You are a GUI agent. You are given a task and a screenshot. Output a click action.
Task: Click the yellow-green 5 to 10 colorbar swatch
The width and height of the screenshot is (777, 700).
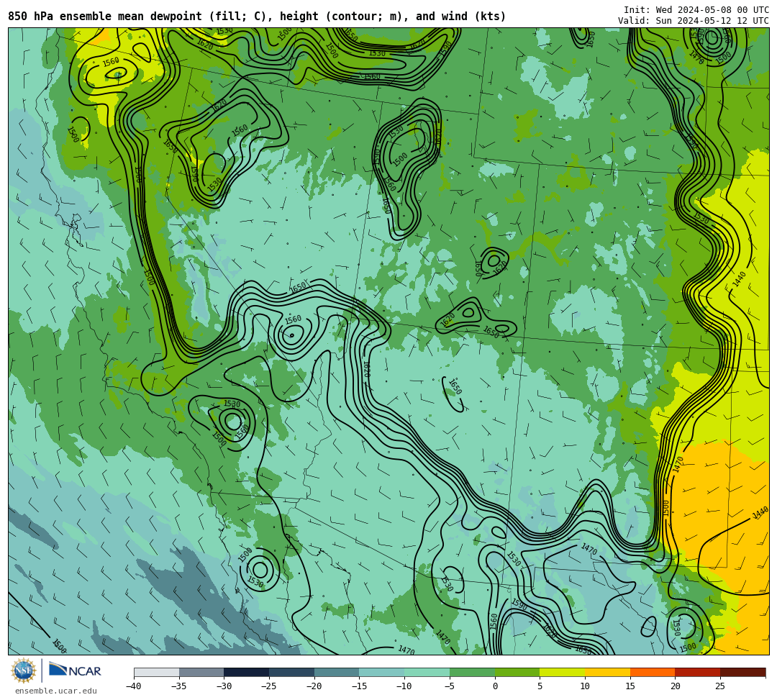(563, 672)
